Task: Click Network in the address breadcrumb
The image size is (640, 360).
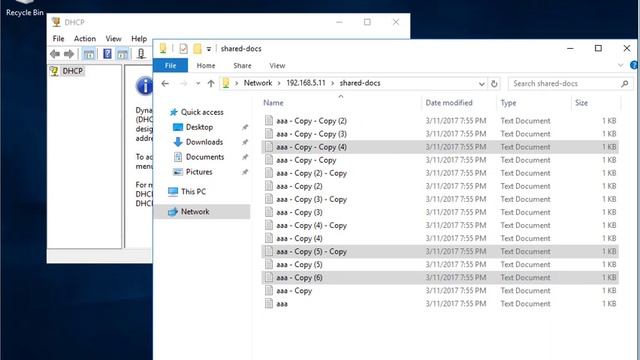Action: (258, 83)
